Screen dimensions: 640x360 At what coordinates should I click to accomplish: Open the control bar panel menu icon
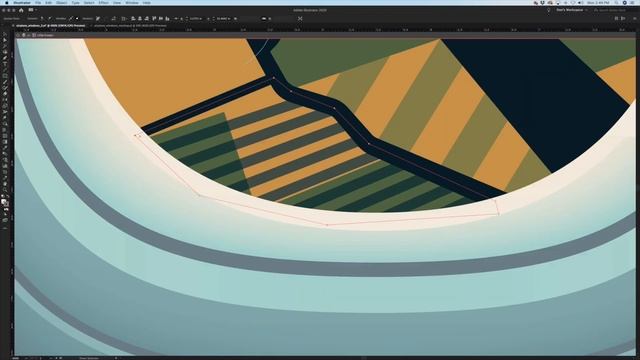click(x=635, y=19)
